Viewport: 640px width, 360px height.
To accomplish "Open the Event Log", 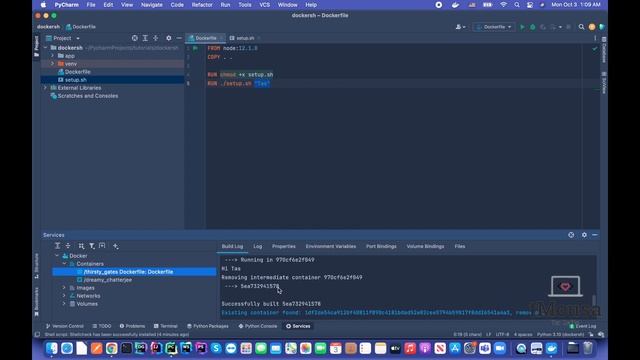I will (x=583, y=326).
